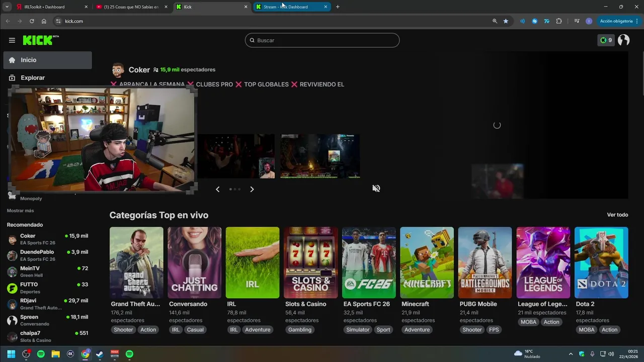
Task: Click the Casual tag under Conversando
Action: (195, 330)
